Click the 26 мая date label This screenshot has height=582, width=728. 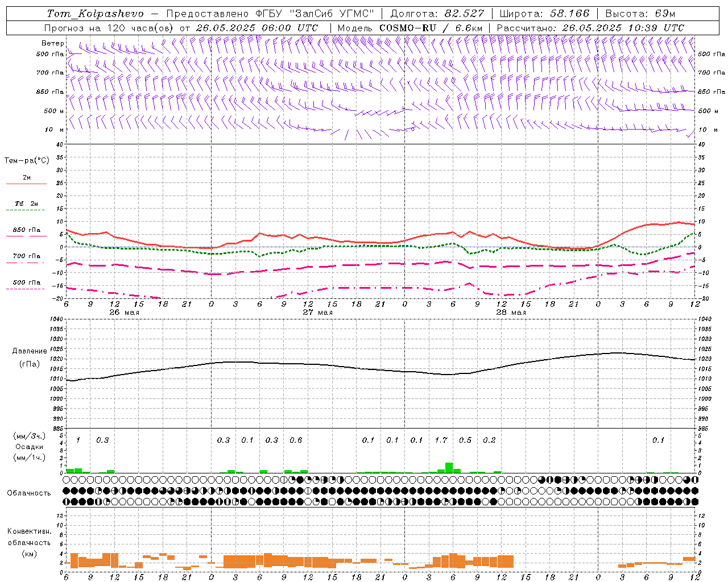(124, 313)
